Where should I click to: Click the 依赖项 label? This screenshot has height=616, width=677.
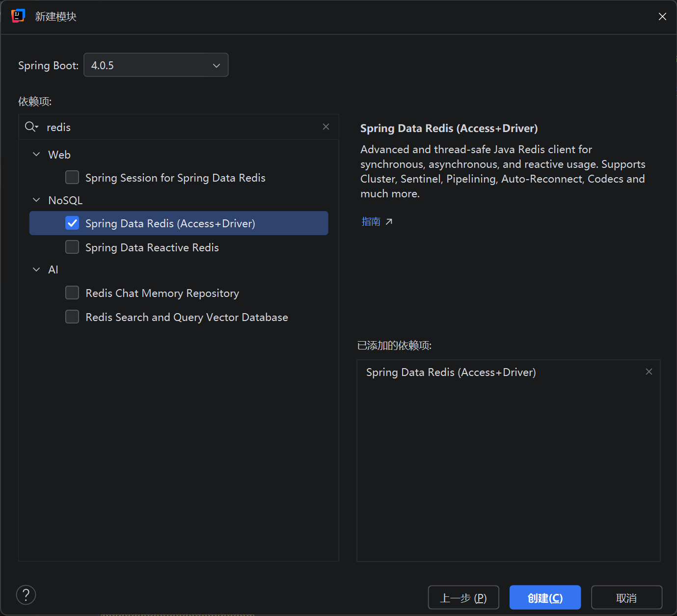[35, 102]
